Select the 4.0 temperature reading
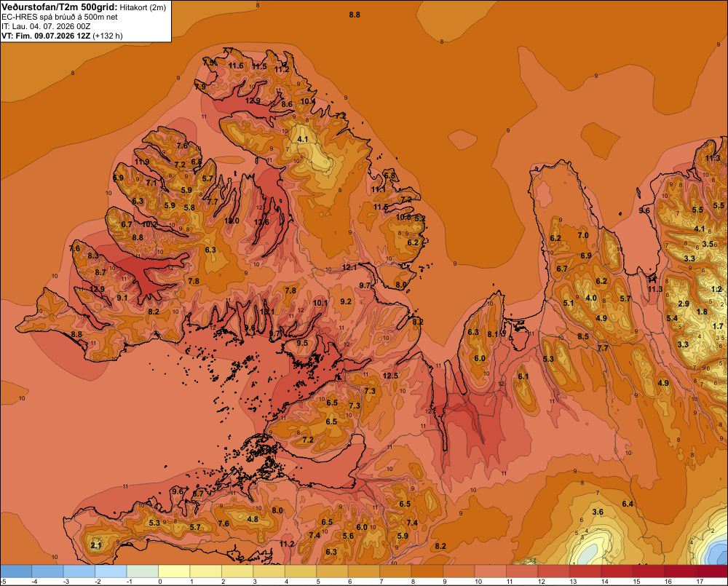Screen dimensions: 728x586 tap(591, 298)
